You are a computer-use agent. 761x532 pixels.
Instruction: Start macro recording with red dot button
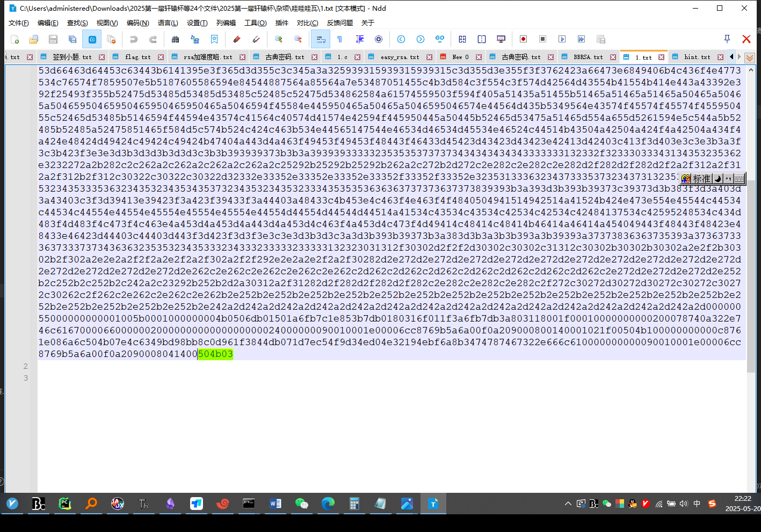pos(523,39)
